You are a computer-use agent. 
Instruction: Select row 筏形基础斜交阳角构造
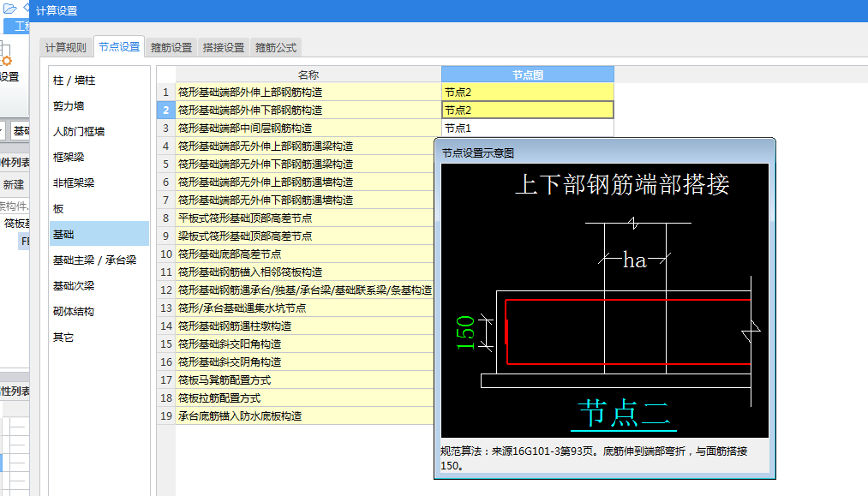click(305, 344)
